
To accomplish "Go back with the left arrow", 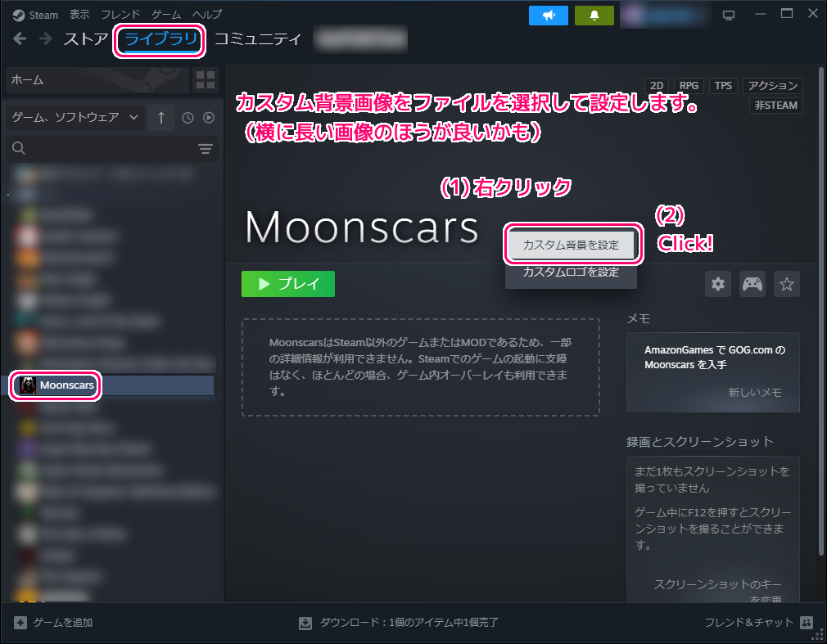I will pyautogui.click(x=20, y=38).
